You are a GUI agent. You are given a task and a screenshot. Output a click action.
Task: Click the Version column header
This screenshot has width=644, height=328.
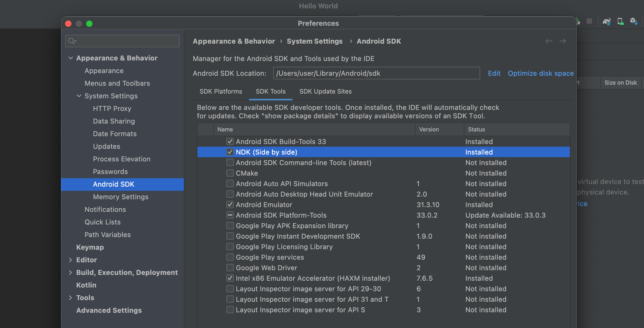click(439, 129)
